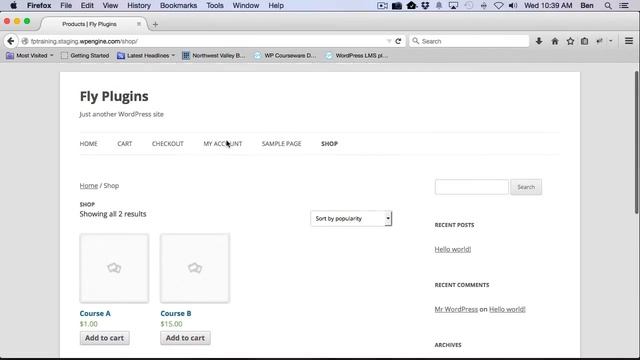Open SAMPLE PAGE navigation link

click(282, 144)
